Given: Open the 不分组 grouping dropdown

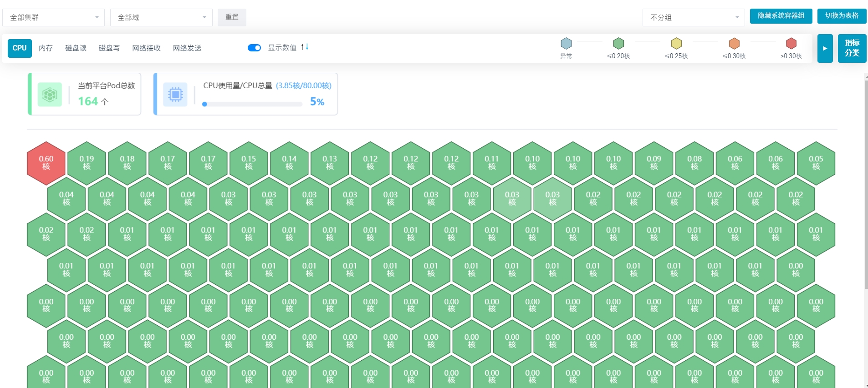Looking at the screenshot, I should (694, 17).
